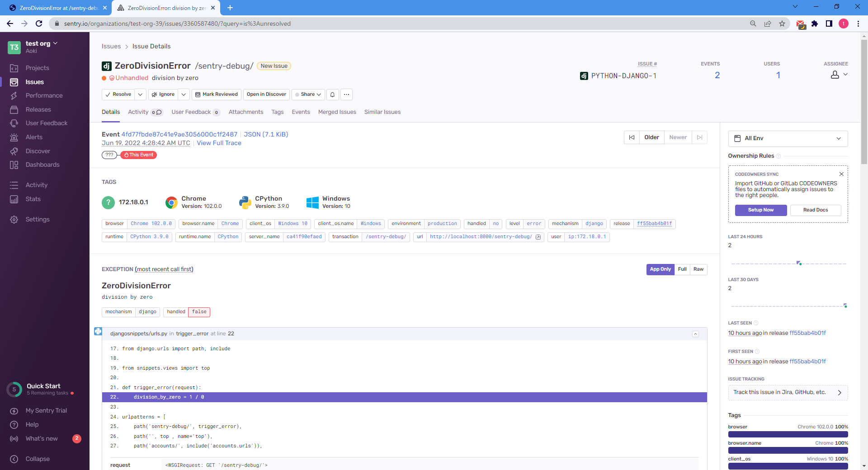The height and width of the screenshot is (470, 868).
Task: Expand the Resolve options dropdown arrow
Action: (x=141, y=94)
